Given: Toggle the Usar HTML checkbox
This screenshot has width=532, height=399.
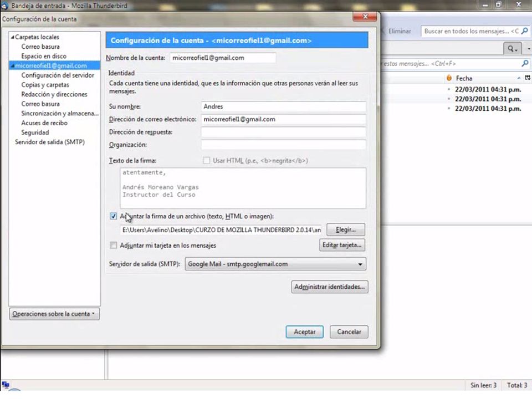Looking at the screenshot, I should click(x=206, y=161).
